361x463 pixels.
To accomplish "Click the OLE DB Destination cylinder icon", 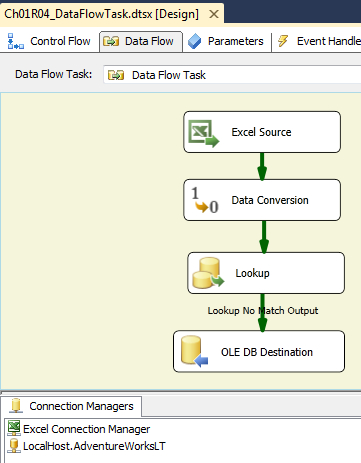I will [x=194, y=352].
